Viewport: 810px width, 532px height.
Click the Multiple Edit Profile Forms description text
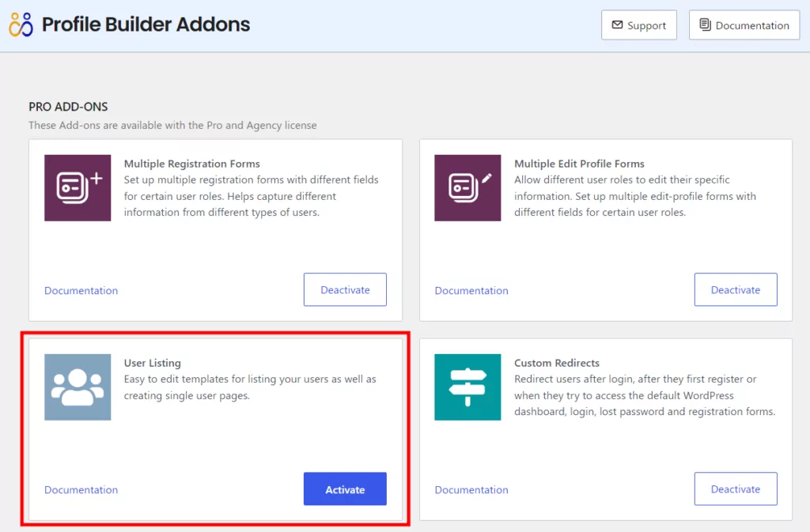pyautogui.click(x=635, y=196)
